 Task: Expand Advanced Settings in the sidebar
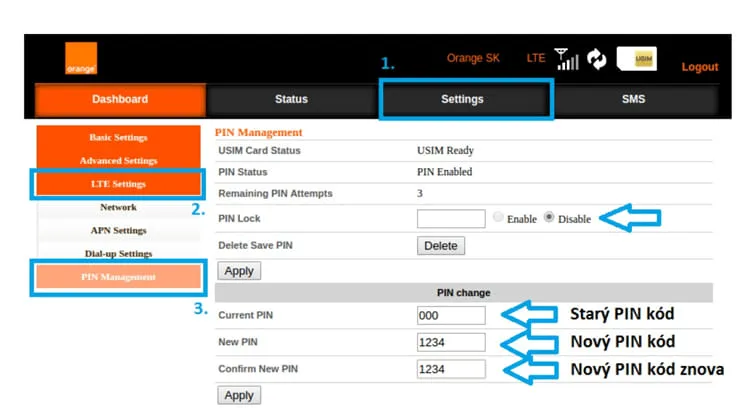pyautogui.click(x=118, y=160)
